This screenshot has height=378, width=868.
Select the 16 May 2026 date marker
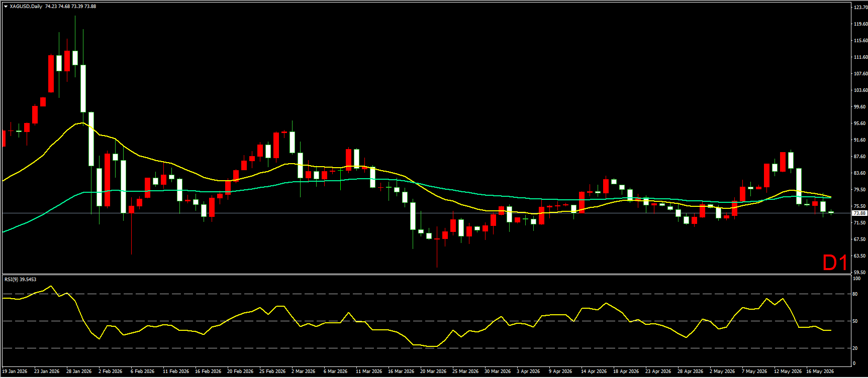tap(820, 371)
